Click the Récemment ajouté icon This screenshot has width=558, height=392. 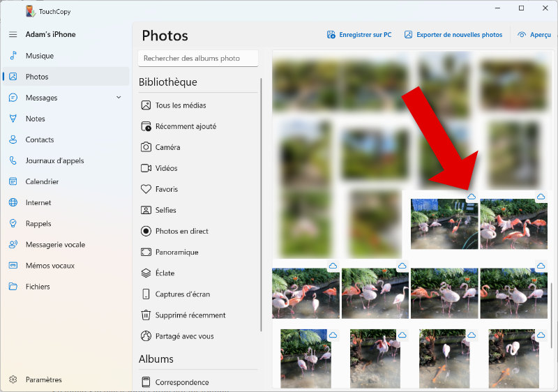146,126
